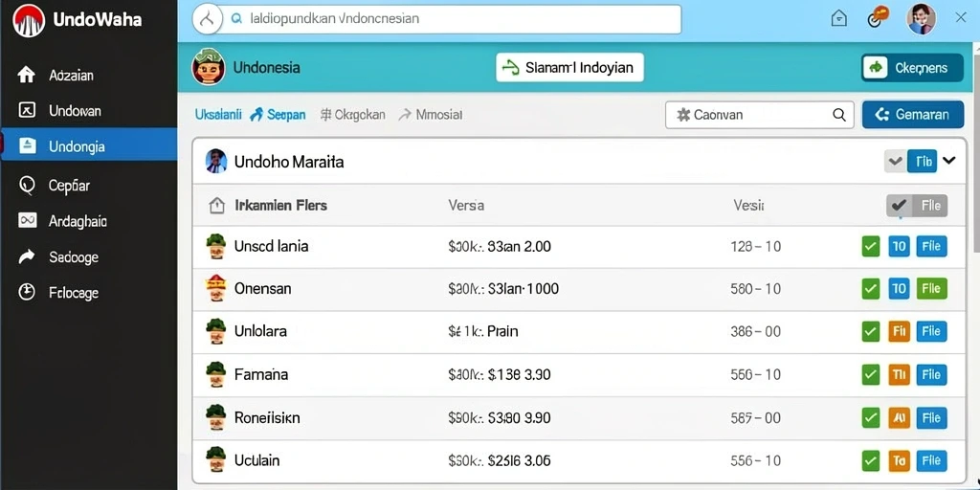This screenshot has width=980, height=490.
Task: Click the user profile avatar at top right
Action: pyautogui.click(x=922, y=19)
